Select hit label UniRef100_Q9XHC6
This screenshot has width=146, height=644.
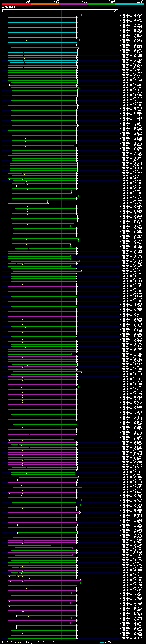pos(131,487)
